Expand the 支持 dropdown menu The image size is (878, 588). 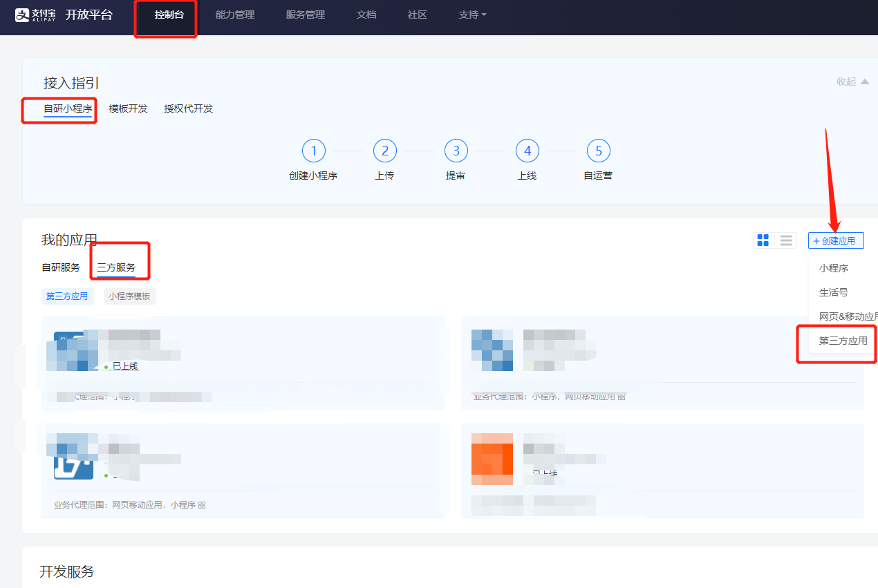coord(472,15)
